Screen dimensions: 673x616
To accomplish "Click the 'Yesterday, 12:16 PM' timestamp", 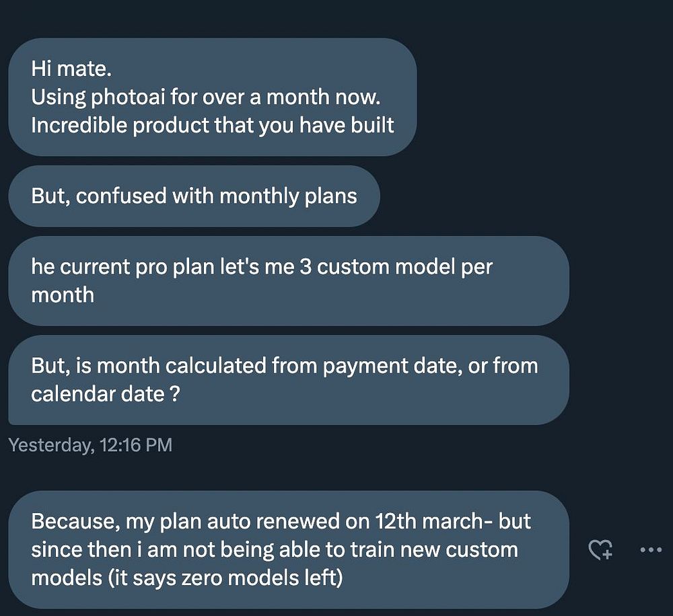I will click(90, 445).
